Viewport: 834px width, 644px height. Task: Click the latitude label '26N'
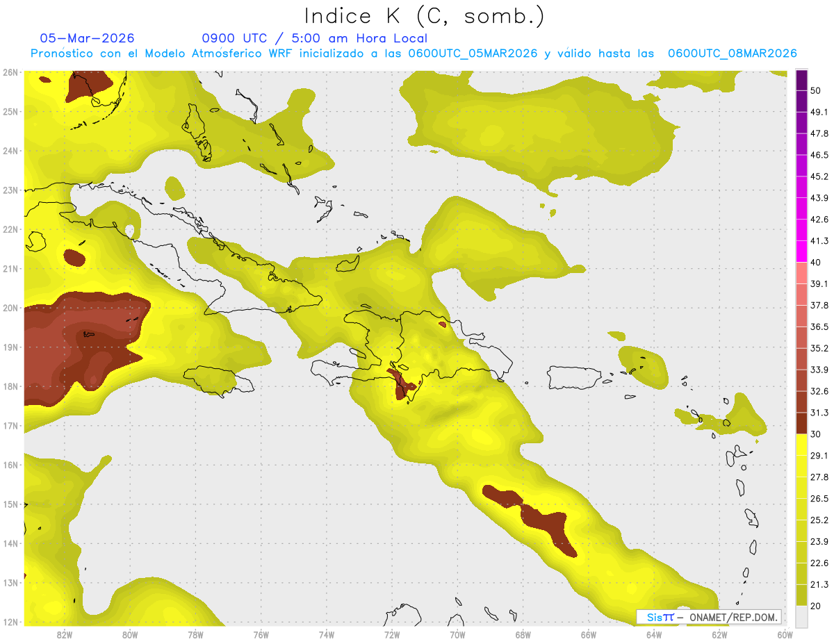tap(10, 72)
